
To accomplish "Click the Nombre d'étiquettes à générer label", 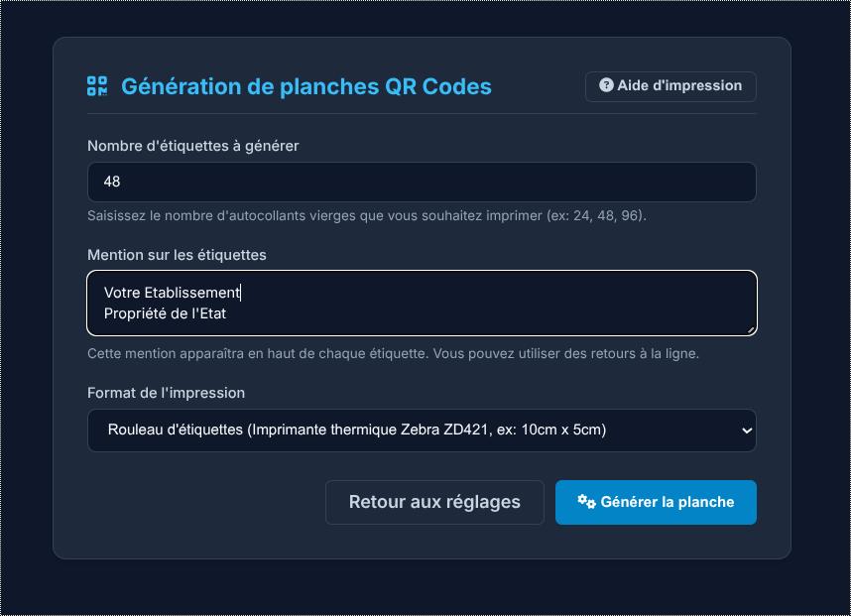I will (x=193, y=146).
